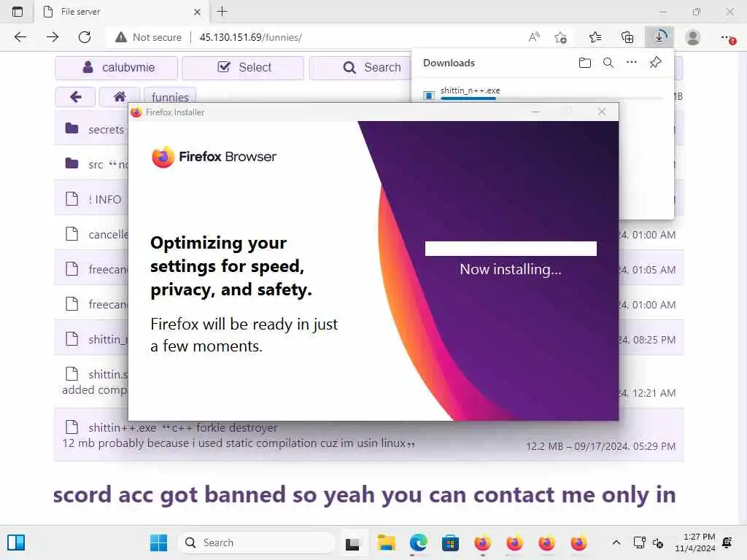747x560 pixels.
Task: Reload the page with refresh icon
Action: click(x=85, y=37)
